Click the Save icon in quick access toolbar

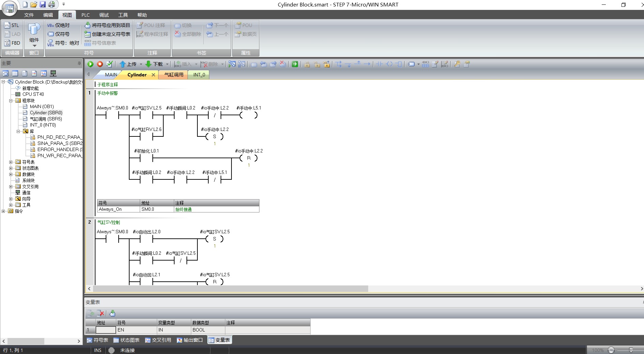(43, 4)
